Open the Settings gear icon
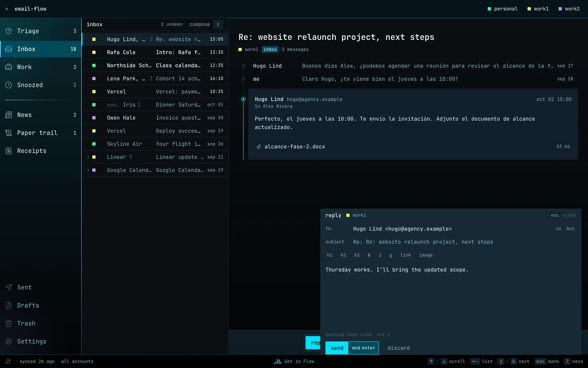The height and width of the screenshot is (368, 588). point(9,341)
